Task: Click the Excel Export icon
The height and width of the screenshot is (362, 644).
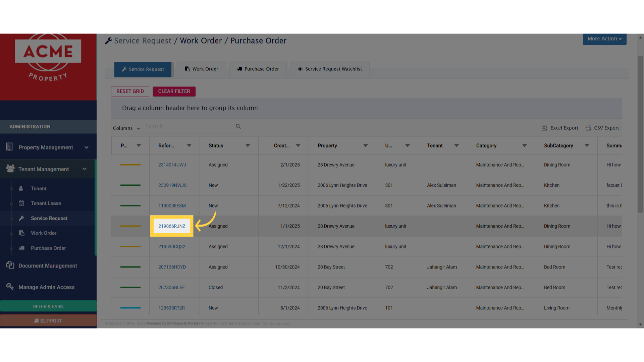Action: [544, 128]
